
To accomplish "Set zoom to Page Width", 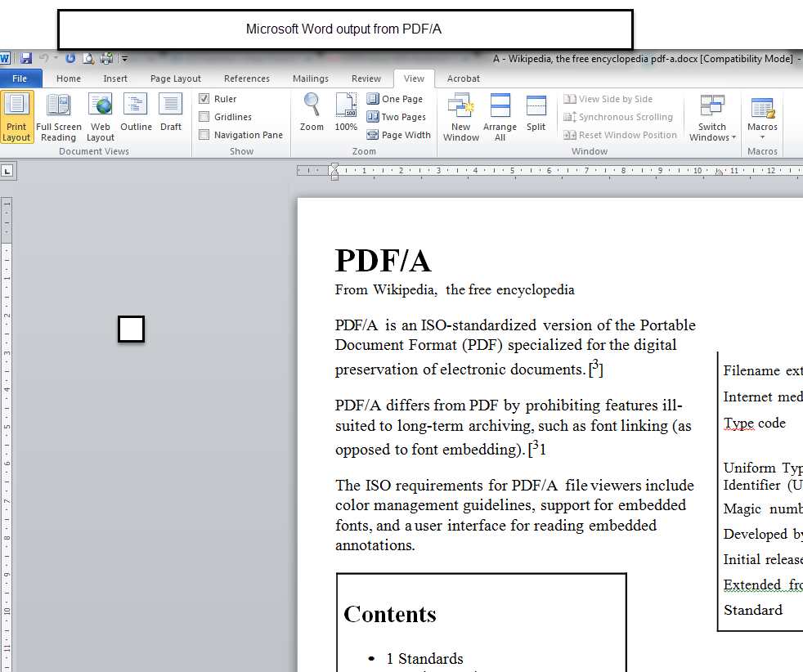I will pyautogui.click(x=398, y=135).
